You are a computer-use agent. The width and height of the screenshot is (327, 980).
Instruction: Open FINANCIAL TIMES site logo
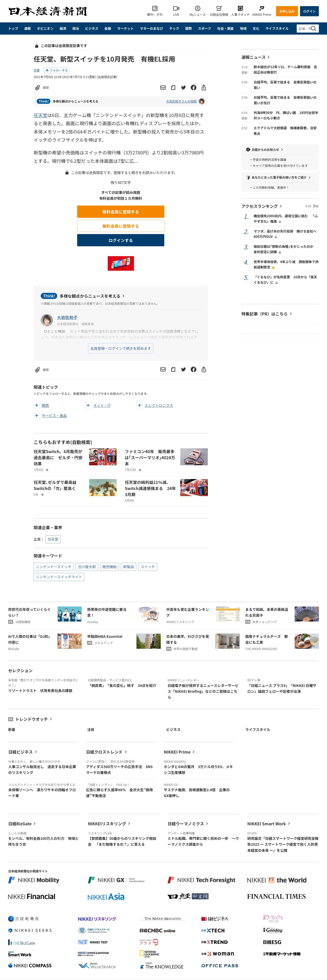[x=276, y=896]
